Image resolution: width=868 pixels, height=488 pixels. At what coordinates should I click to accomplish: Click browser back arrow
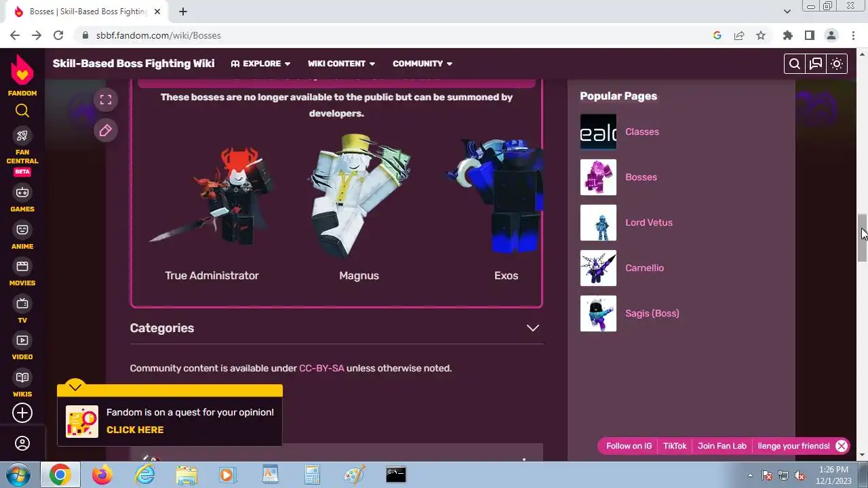pyautogui.click(x=15, y=35)
